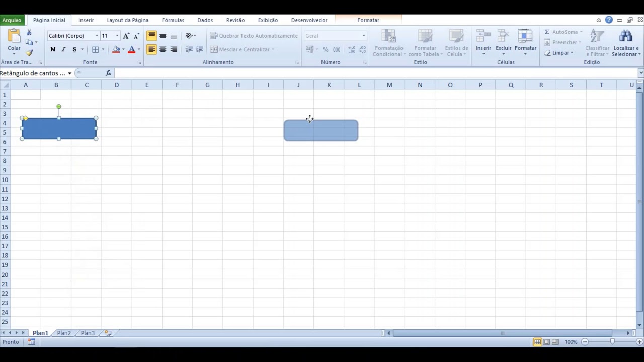Viewport: 644px width, 362px height.
Task: Click the percent style icon
Action: pyautogui.click(x=326, y=49)
